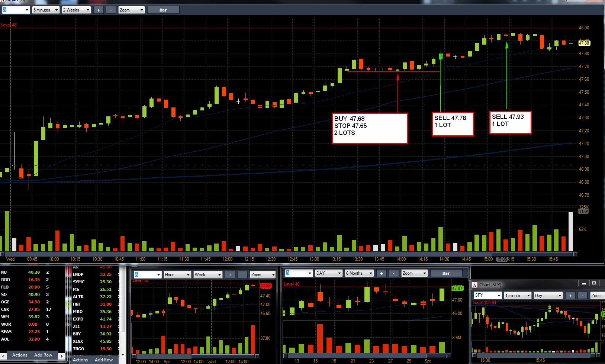Expand the main chart Zoom dropdown

click(x=132, y=10)
